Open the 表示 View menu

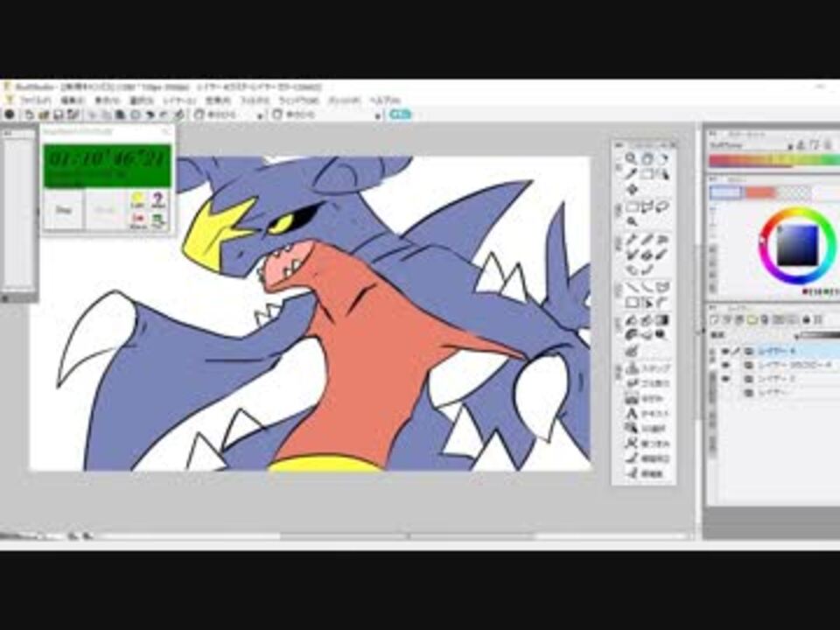coord(107,100)
